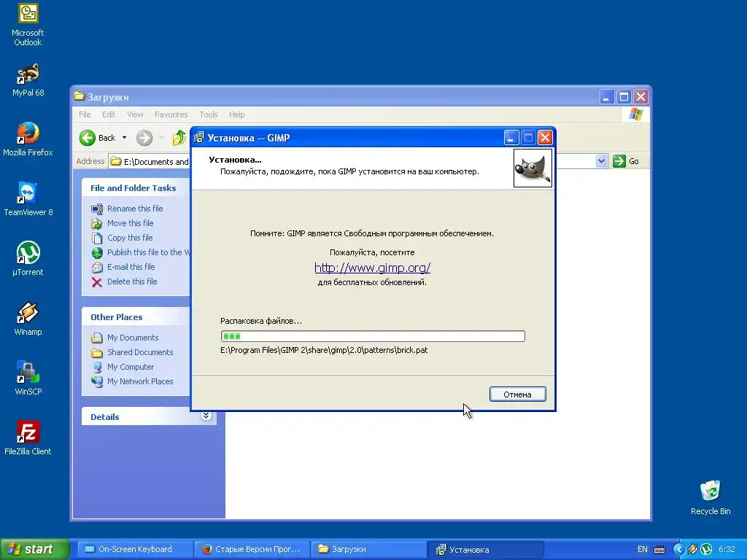
Task: Click the Other Places panel header
Action: 136,317
